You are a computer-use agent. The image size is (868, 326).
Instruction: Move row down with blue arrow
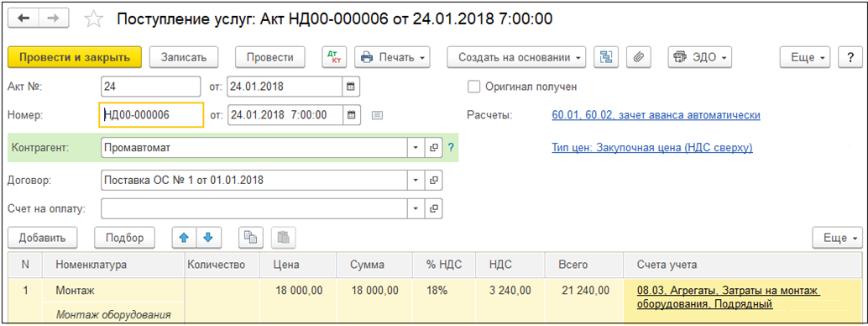pyautogui.click(x=207, y=238)
